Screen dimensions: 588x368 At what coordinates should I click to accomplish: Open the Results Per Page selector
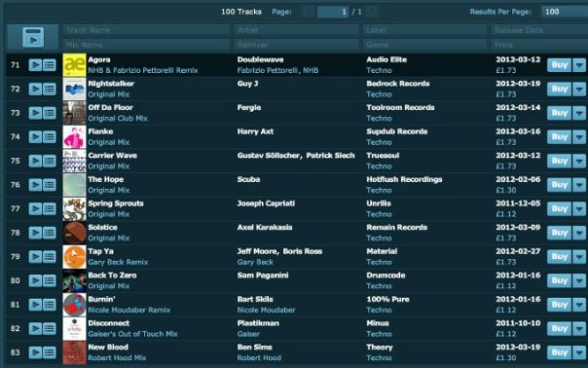[565, 12]
